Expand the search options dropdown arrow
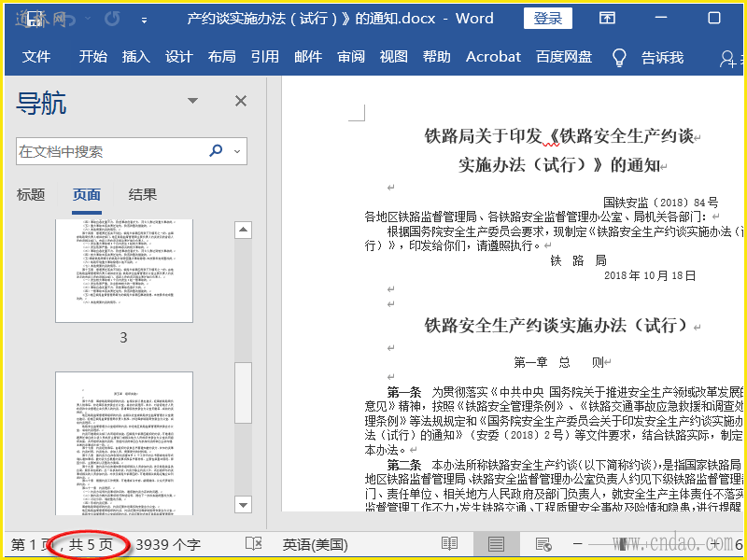Screen dimensions: 747x560 237,152
